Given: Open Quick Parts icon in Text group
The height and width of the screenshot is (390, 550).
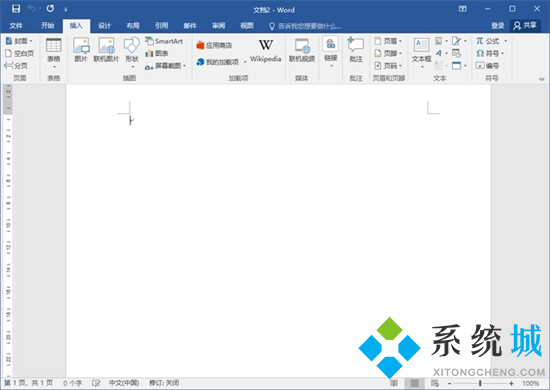Looking at the screenshot, I should 441,41.
